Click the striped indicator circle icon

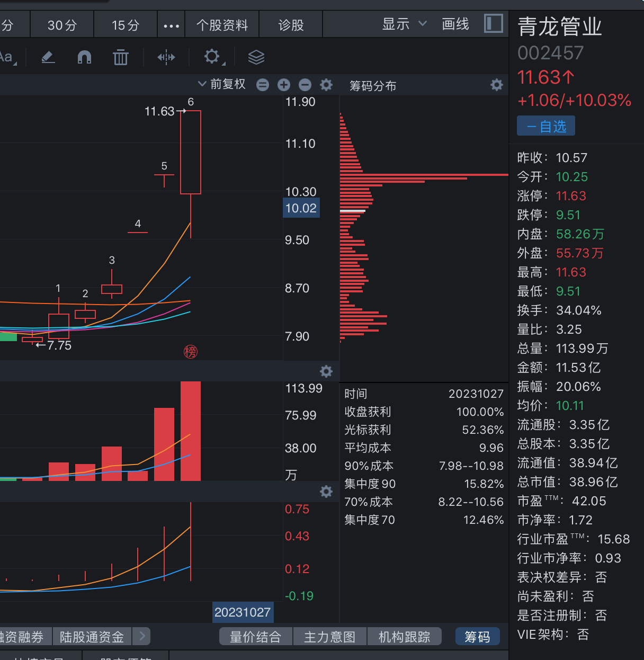coord(263,85)
